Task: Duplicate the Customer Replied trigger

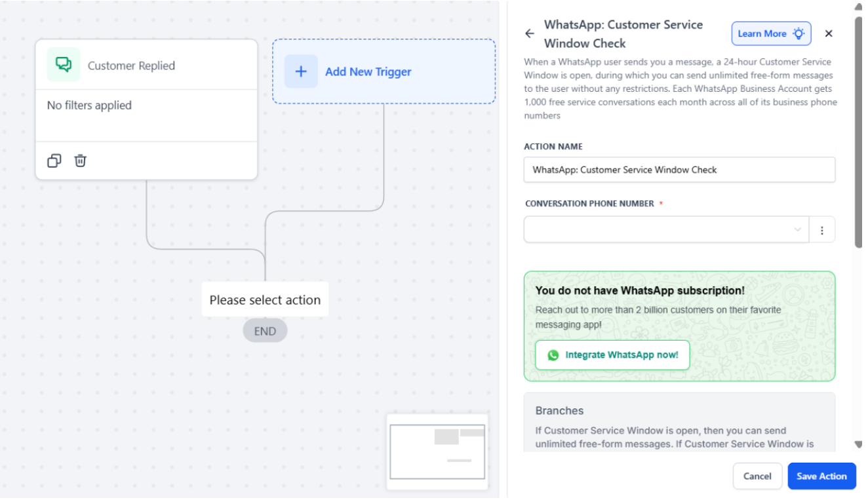Action: (54, 161)
